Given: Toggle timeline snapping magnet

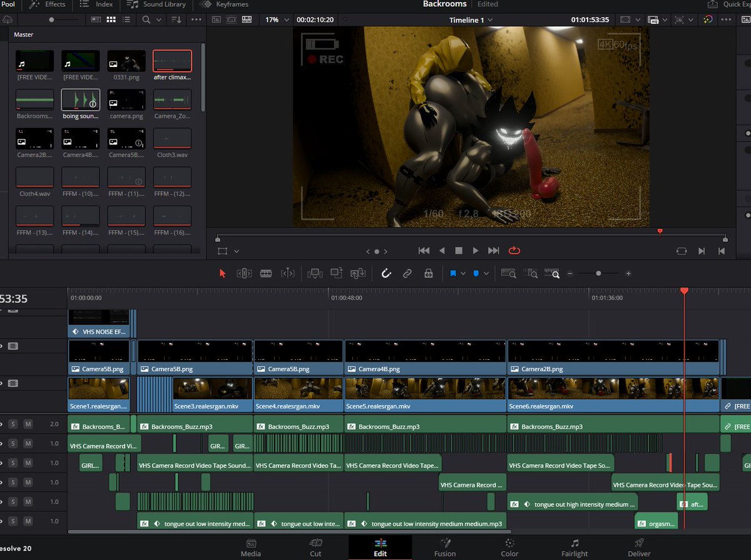Looking at the screenshot, I should [x=386, y=273].
